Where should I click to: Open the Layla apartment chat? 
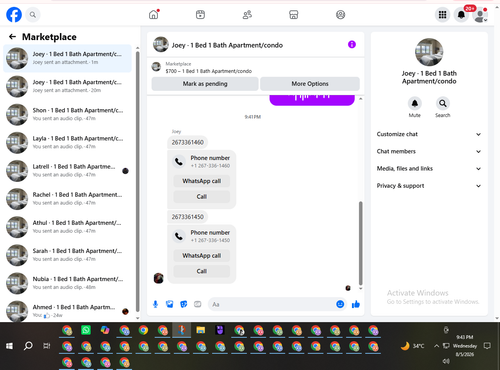click(67, 142)
